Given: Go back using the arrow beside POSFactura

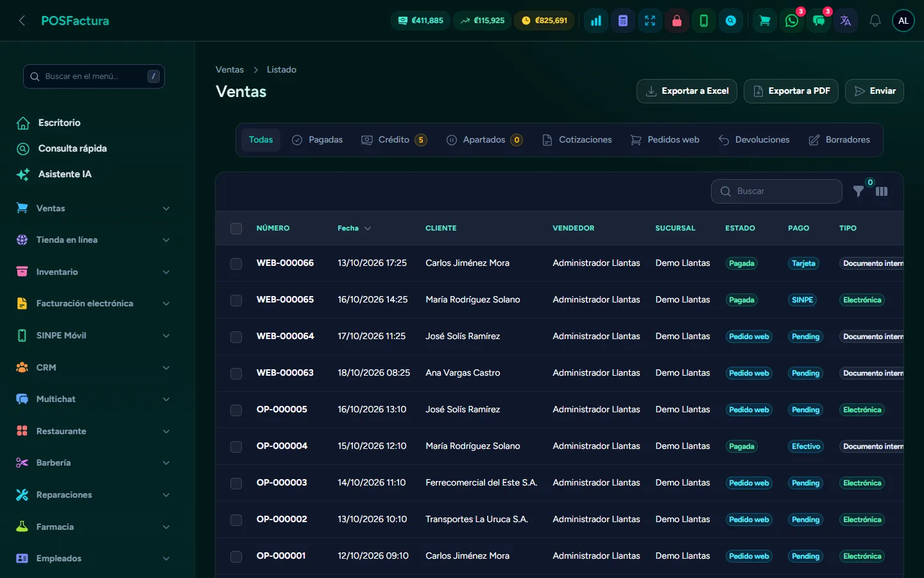Looking at the screenshot, I should [22, 21].
